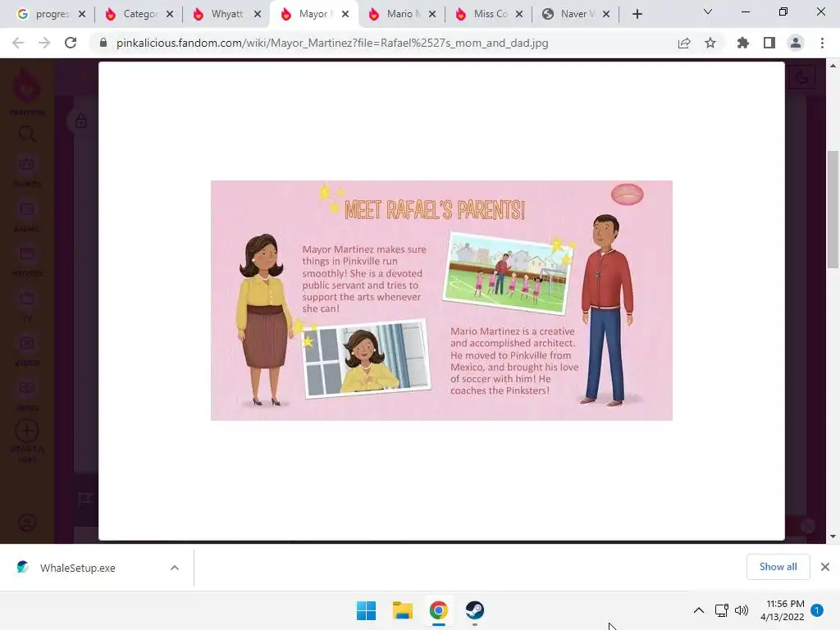The height and width of the screenshot is (630, 840).
Task: Open Windows Start menu
Action: pyautogui.click(x=367, y=610)
